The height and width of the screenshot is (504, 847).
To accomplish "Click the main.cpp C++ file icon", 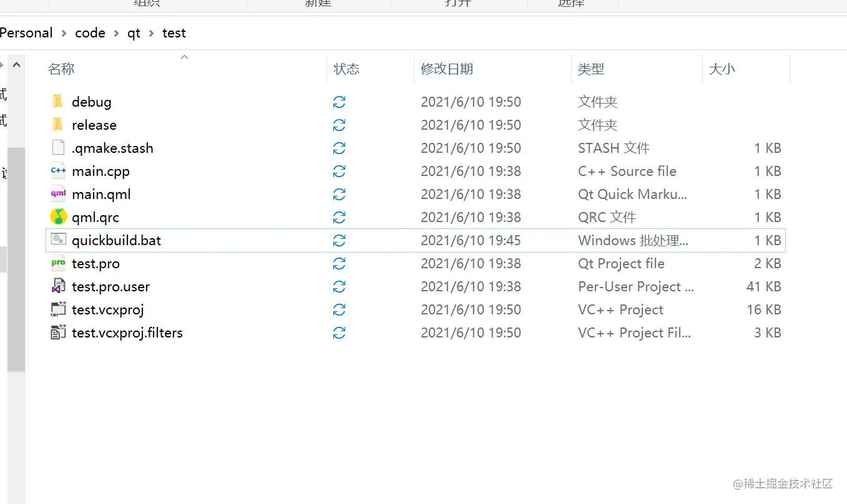I will click(58, 171).
